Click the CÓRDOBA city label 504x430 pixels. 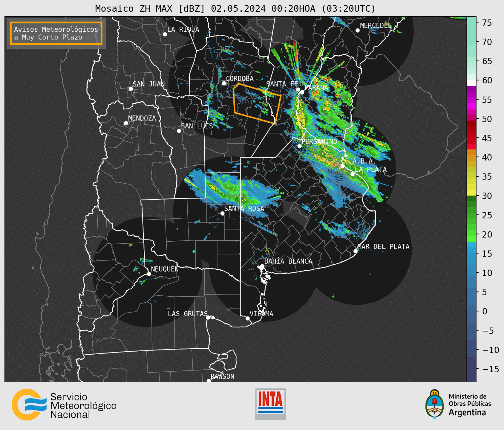pos(240,78)
